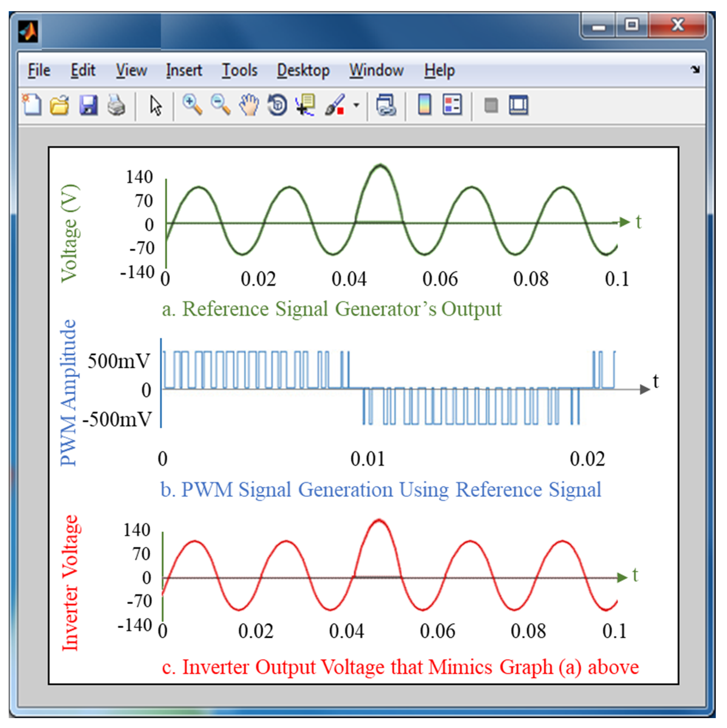Expand the brush color dropdown arrow

356,105
